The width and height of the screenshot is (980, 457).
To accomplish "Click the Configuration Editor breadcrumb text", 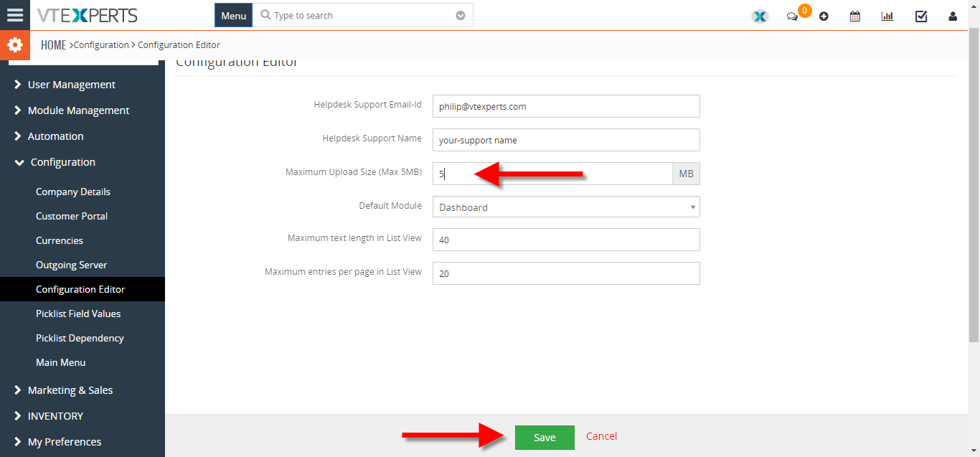I will pyautogui.click(x=179, y=44).
